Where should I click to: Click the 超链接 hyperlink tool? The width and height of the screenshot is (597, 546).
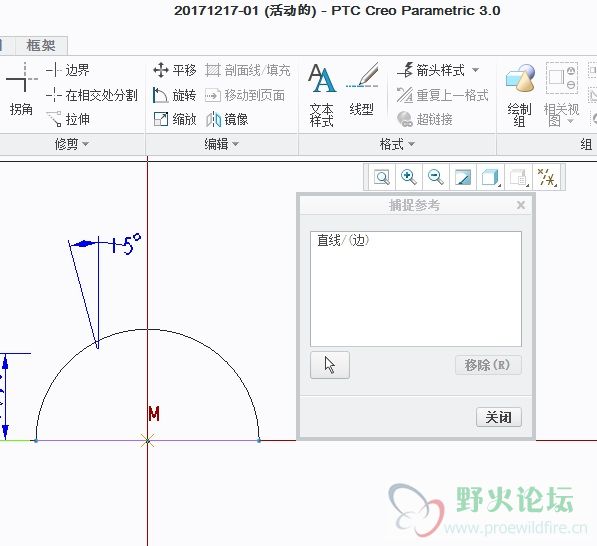425,120
